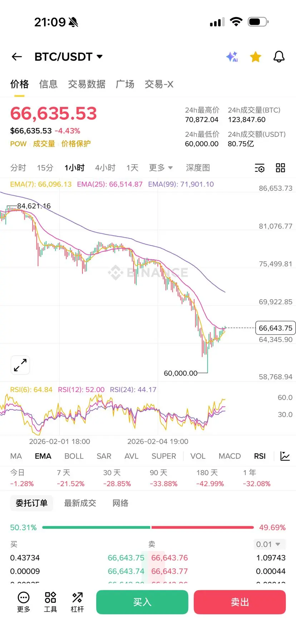Select the 1天 chart interval
Image resolution: width=296 pixels, height=644 pixels.
pos(132,168)
